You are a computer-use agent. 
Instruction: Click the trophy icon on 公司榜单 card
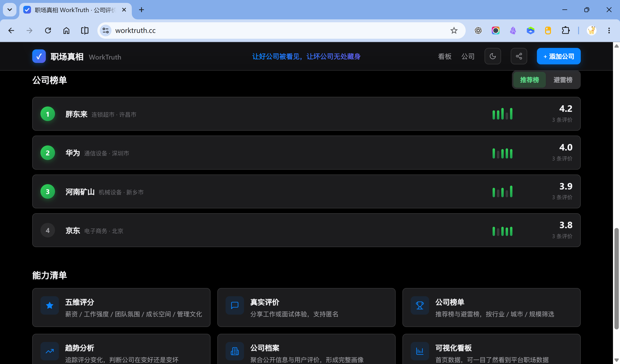[x=419, y=305]
